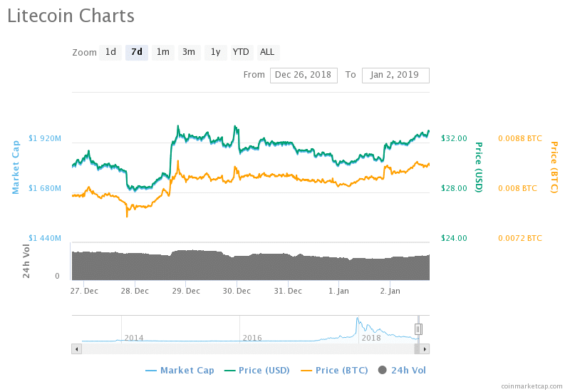Screen dimensions: 570x392
Task: Set zoom range to 1d
Action: point(110,52)
